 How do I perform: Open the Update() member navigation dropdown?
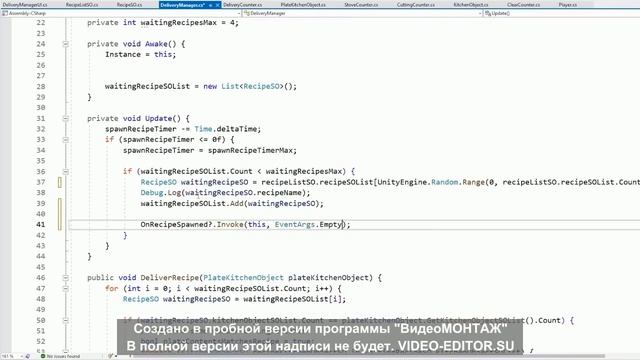(x=562, y=13)
